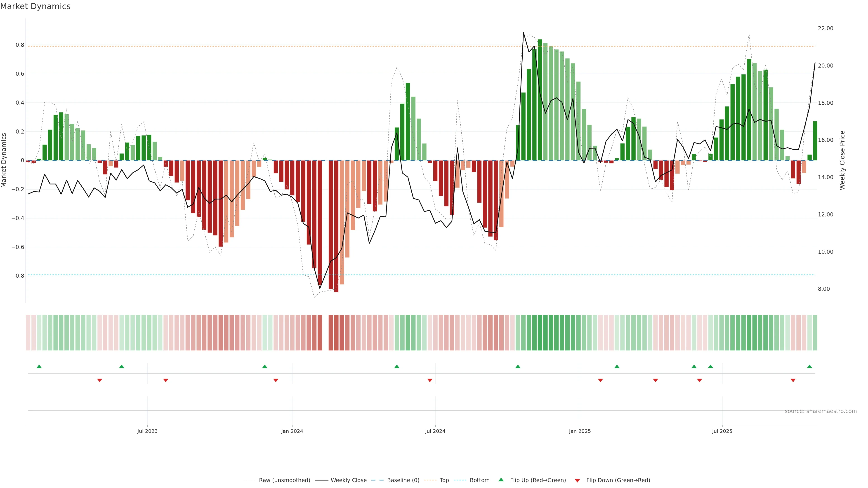This screenshot has height=488, width=868.
Task: Click the red Flip Down triangle in legend
Action: (577, 480)
